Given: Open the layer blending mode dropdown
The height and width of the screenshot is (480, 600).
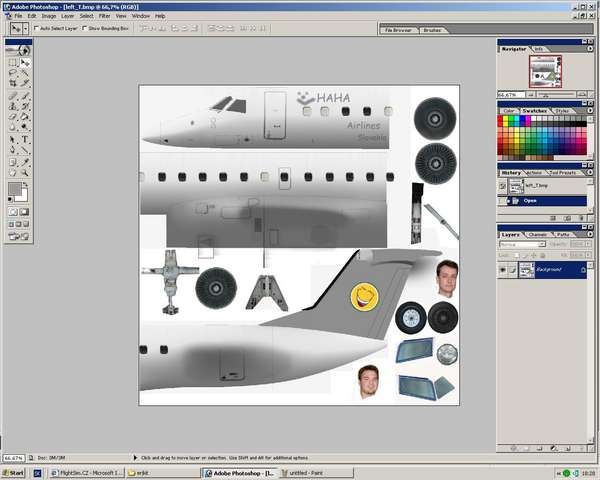Looking at the screenshot, I should (x=522, y=244).
